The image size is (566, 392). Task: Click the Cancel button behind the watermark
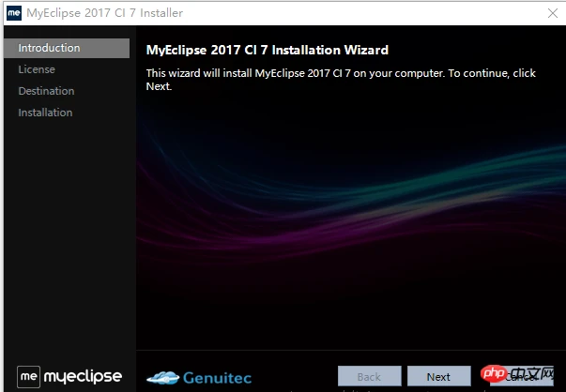[x=522, y=377]
